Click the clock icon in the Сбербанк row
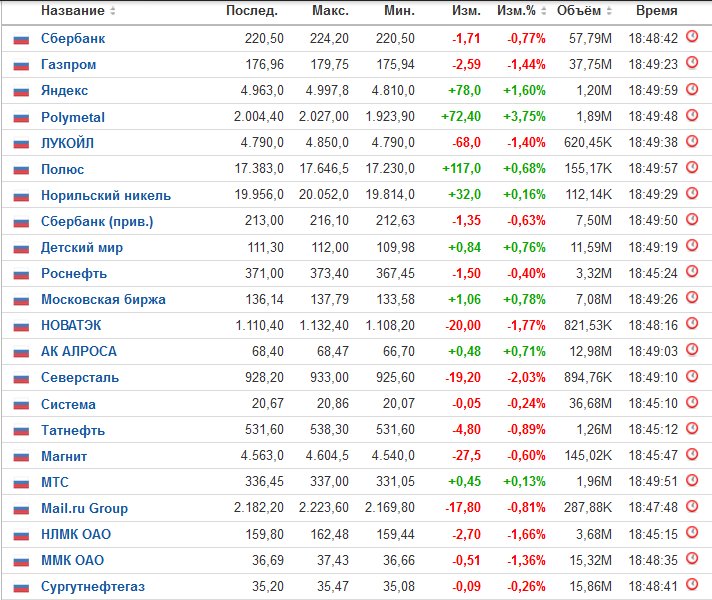The image size is (712, 600). click(692, 36)
